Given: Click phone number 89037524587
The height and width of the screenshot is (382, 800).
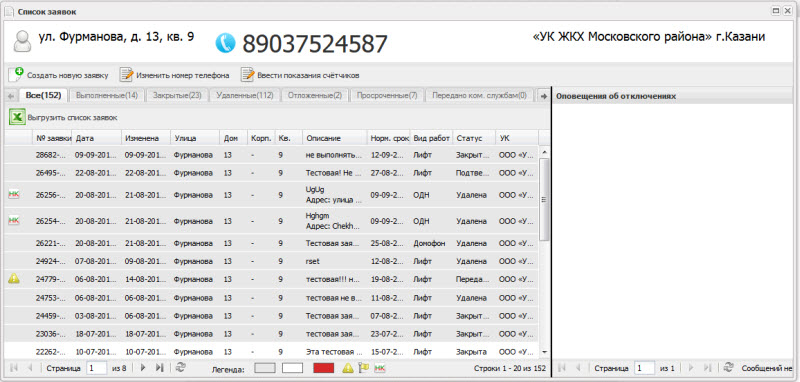Looking at the screenshot, I should click(315, 43).
